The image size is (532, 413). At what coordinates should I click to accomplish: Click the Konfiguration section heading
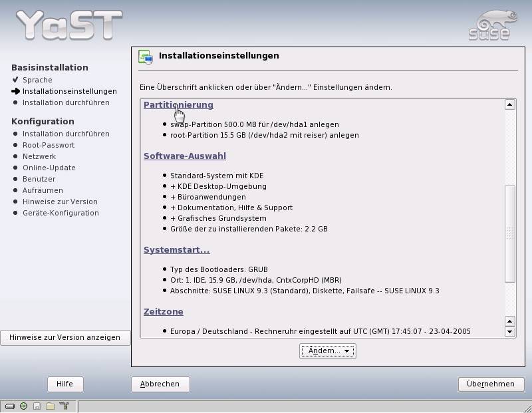click(x=43, y=122)
